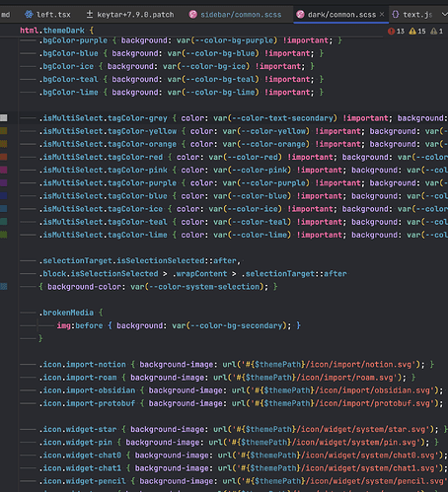
Task: Switch to the left.tsx tab
Action: [48, 15]
